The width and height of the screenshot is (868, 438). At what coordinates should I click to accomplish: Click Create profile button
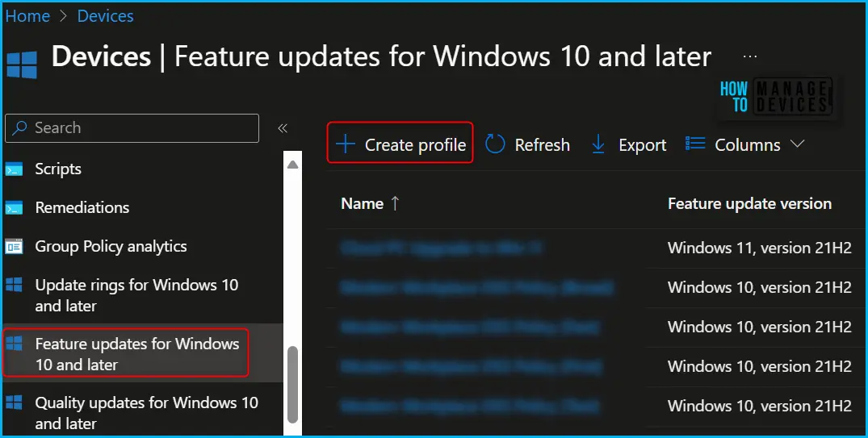pos(400,144)
